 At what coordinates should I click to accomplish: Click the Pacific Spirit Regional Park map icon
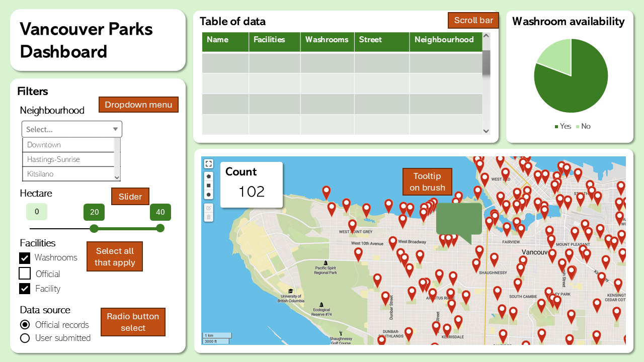(325, 263)
